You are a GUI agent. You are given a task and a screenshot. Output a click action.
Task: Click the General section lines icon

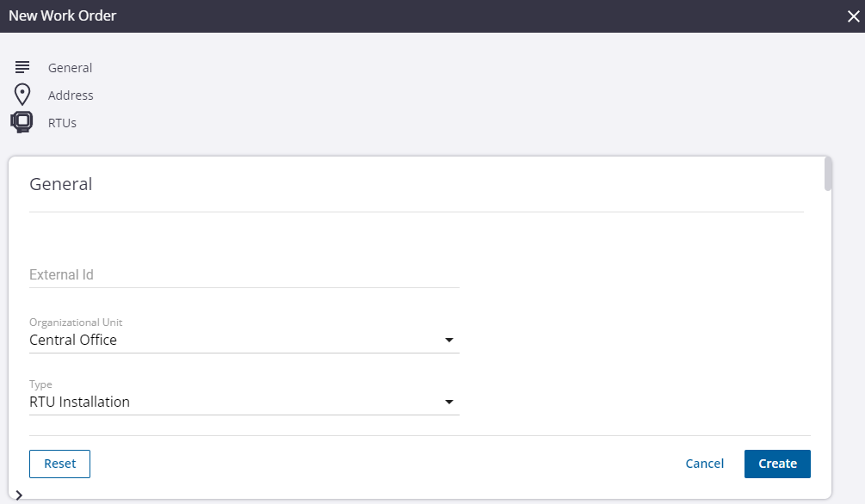[x=22, y=67]
